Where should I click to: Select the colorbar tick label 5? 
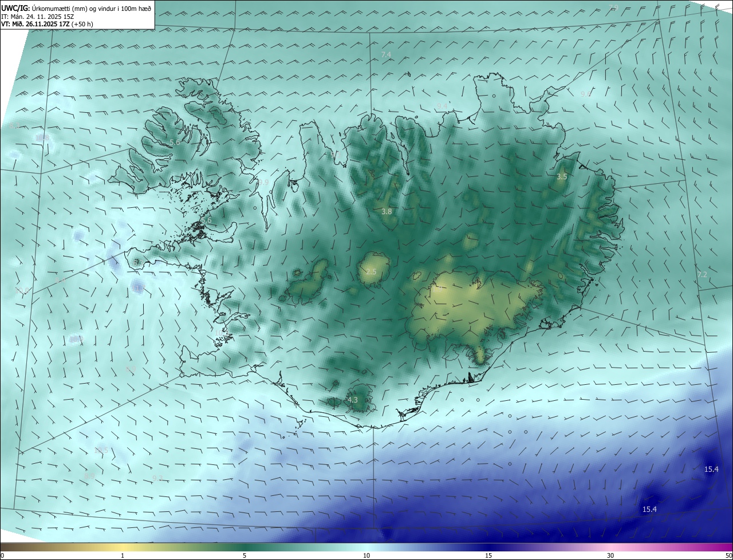tap(245, 555)
